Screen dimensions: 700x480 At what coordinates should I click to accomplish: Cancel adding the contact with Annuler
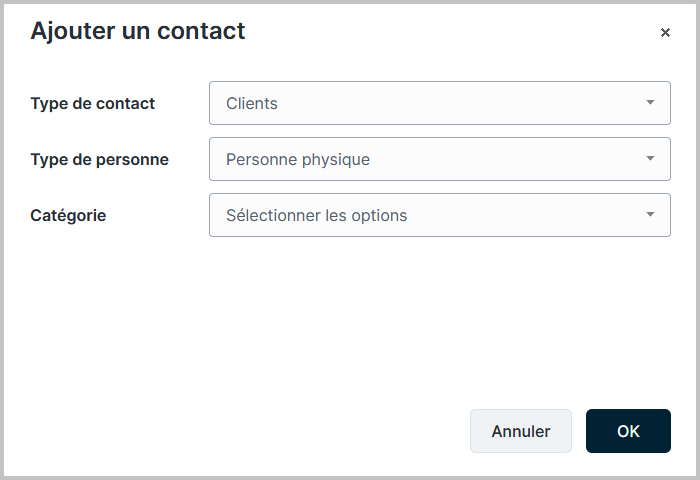coord(521,431)
